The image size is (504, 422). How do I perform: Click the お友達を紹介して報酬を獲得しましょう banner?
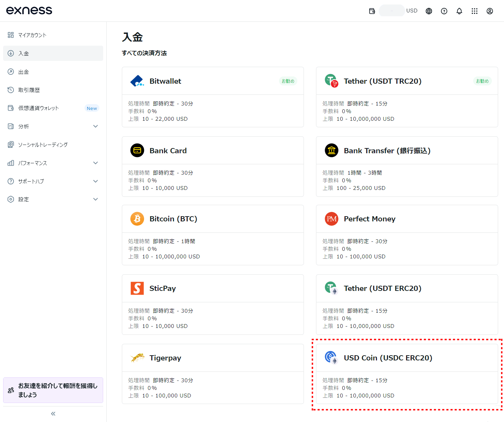(53, 390)
